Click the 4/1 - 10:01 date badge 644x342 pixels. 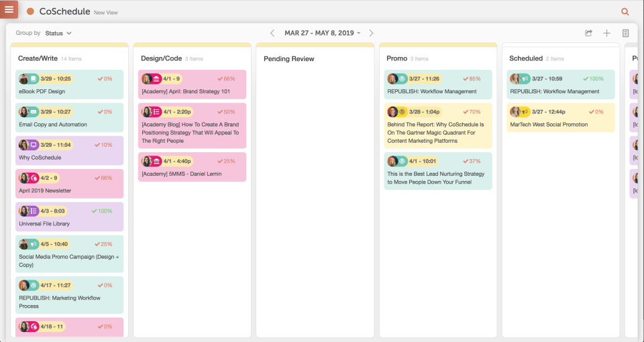pos(423,162)
